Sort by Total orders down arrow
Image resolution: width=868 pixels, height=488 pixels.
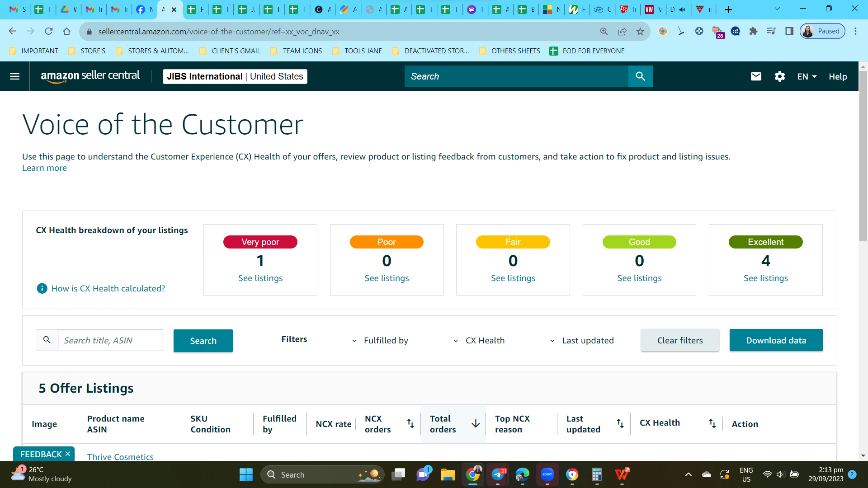tap(476, 423)
